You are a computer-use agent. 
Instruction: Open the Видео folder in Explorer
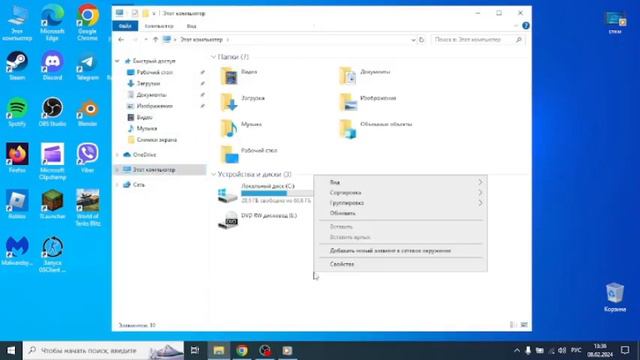239,76
